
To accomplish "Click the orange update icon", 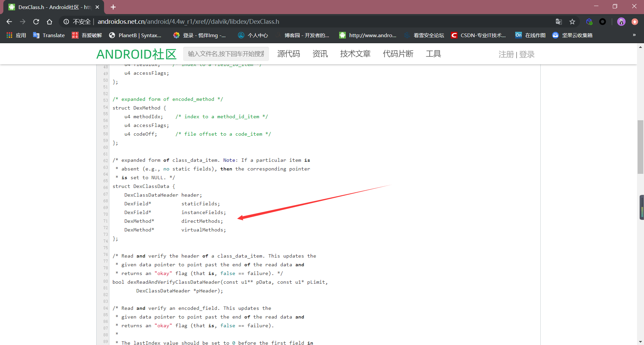I will tap(635, 22).
